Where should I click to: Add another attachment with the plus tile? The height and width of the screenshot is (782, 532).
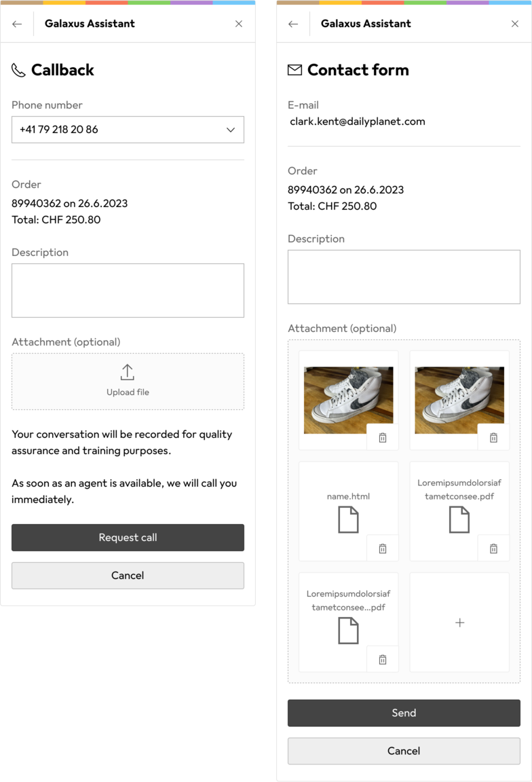tap(459, 622)
